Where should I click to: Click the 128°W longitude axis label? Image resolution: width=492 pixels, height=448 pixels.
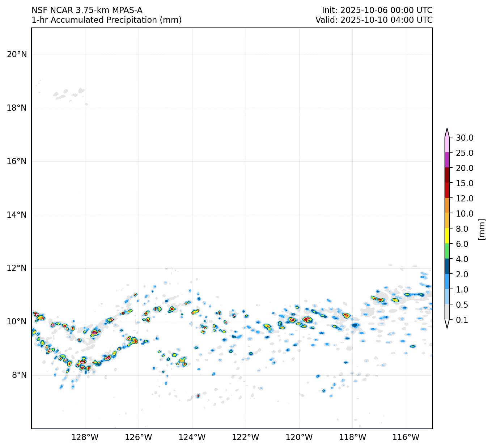pyautogui.click(x=85, y=438)
